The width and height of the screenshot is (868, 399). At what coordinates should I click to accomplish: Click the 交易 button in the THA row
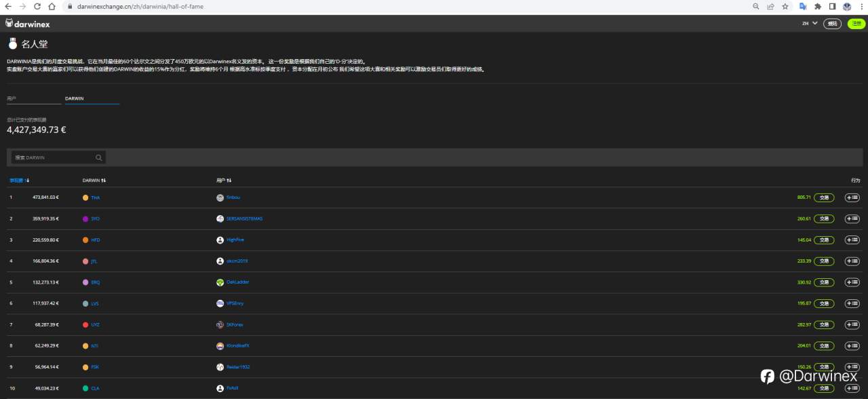(x=824, y=197)
